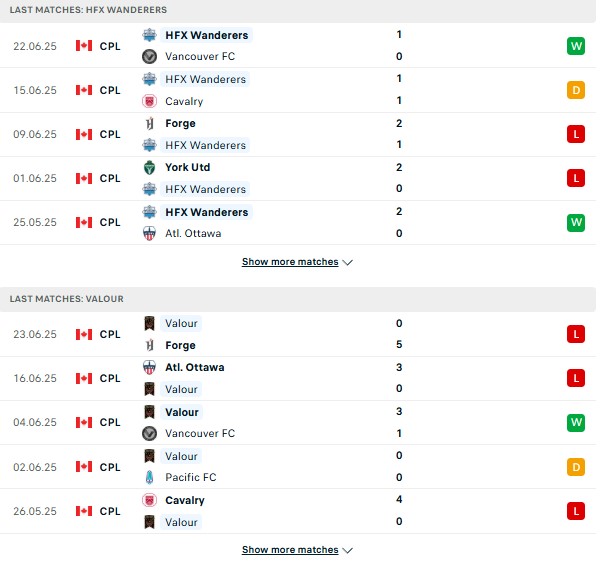
Task: Click the Pacific FC logo icon
Action: click(149, 477)
